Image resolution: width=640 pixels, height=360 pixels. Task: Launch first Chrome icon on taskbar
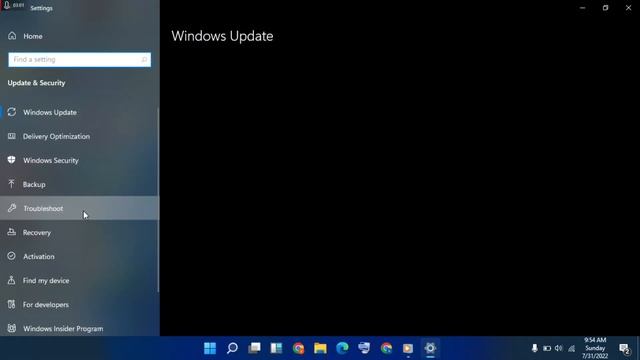[298, 348]
